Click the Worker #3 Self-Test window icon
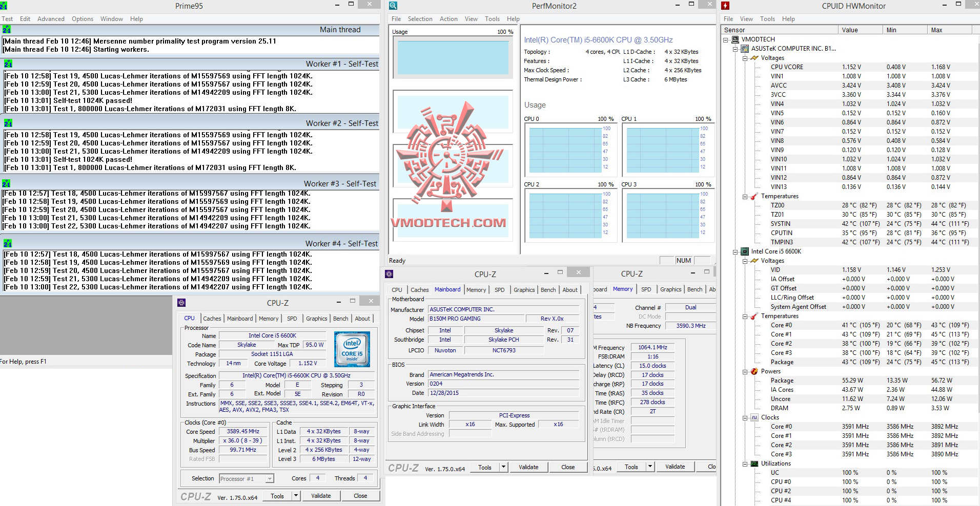Viewport: 980px width, 506px height. (x=6, y=184)
